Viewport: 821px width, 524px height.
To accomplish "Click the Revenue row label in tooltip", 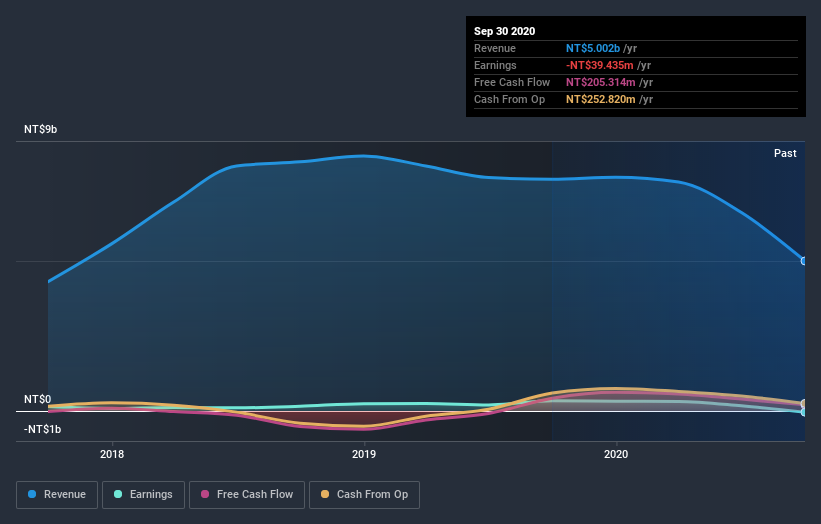I will coord(495,48).
